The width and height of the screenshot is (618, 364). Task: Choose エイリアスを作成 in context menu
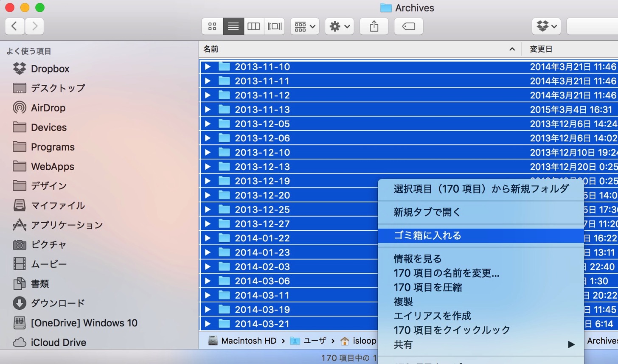coord(481,316)
